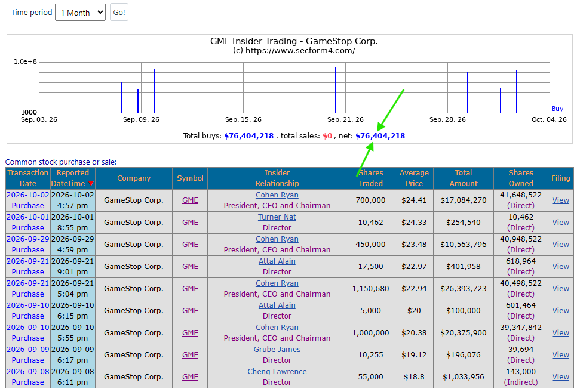Click the Symbol column header
This screenshot has height=392, width=577.
(190, 178)
